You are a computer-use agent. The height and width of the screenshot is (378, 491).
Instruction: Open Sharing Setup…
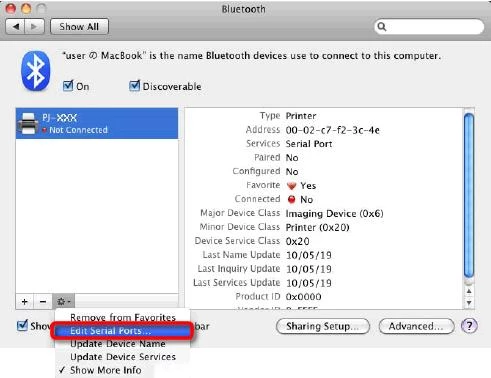point(323,326)
